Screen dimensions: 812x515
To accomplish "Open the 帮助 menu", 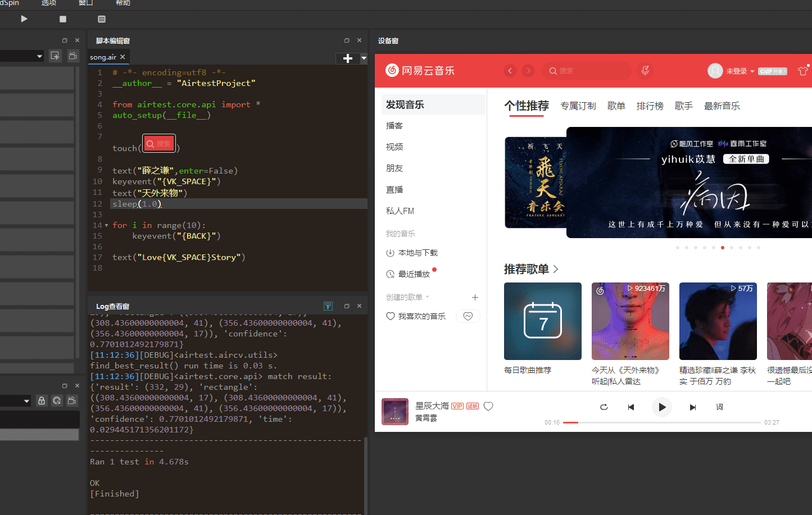I will 123,3.
